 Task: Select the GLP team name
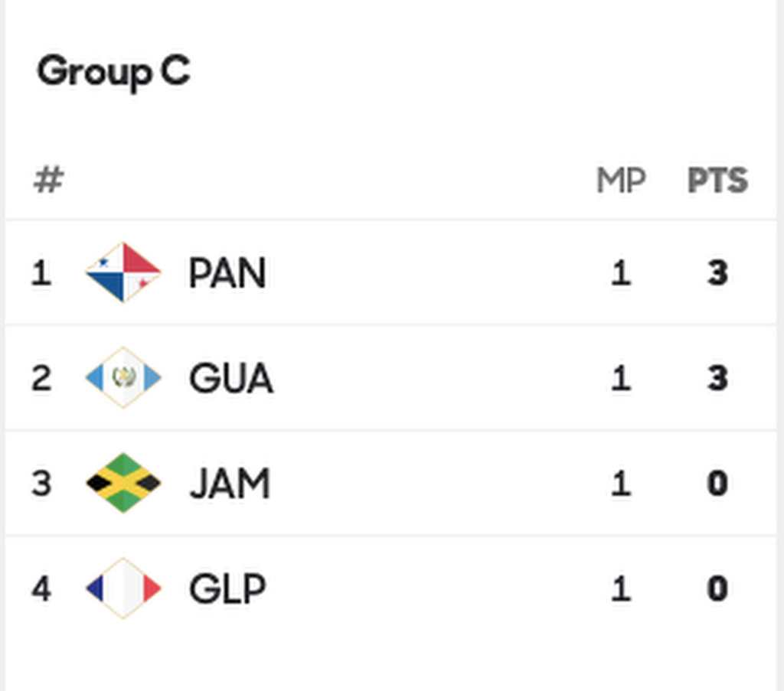pyautogui.click(x=227, y=589)
